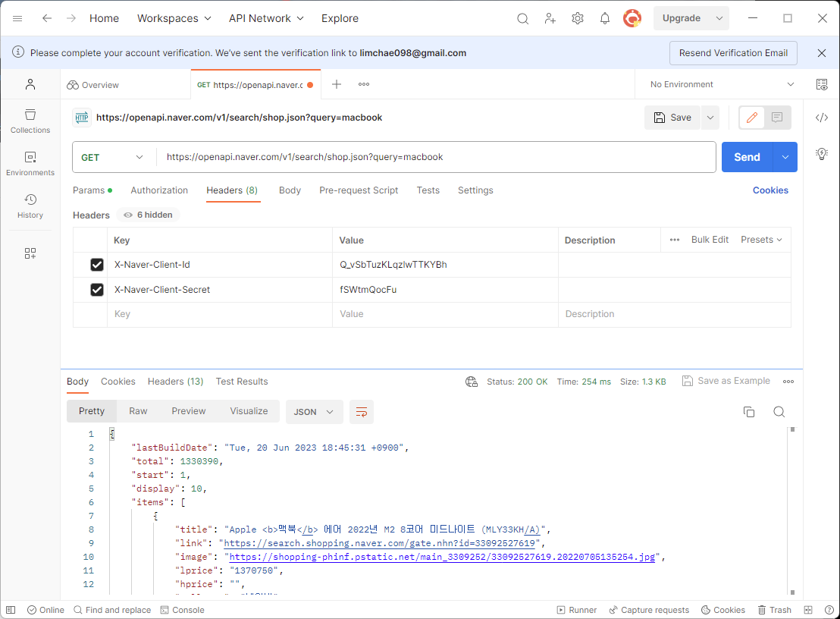Toggle word wrap in response body
Viewport: 840px width, 619px height.
click(x=362, y=412)
